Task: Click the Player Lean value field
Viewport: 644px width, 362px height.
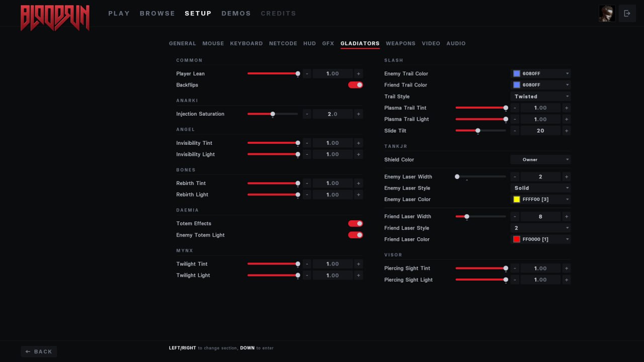Action: (x=333, y=73)
